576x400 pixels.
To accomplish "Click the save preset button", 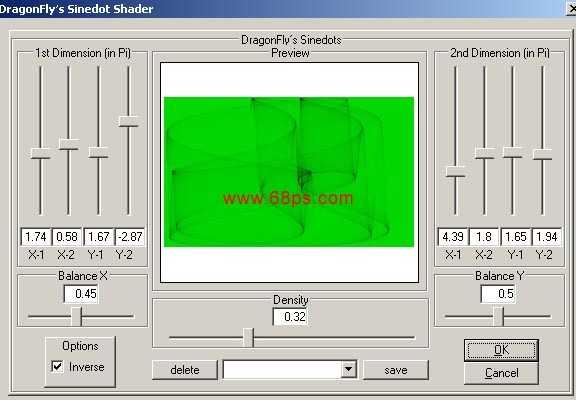I will click(x=396, y=370).
